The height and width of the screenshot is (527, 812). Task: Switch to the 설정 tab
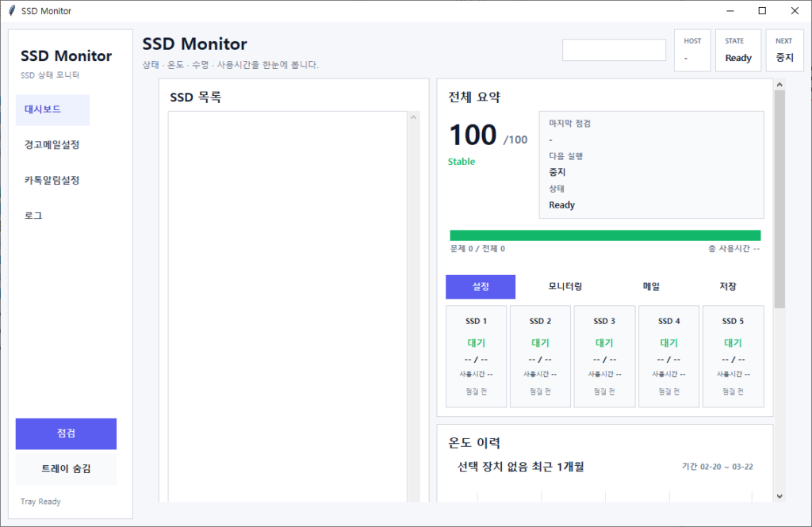tap(481, 287)
